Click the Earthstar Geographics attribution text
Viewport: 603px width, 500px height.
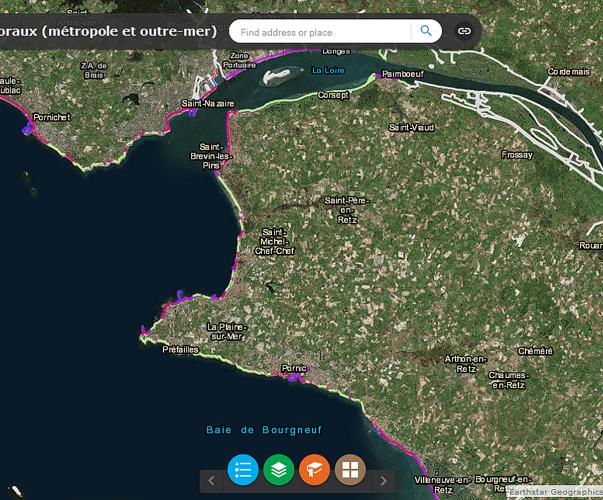(554, 492)
